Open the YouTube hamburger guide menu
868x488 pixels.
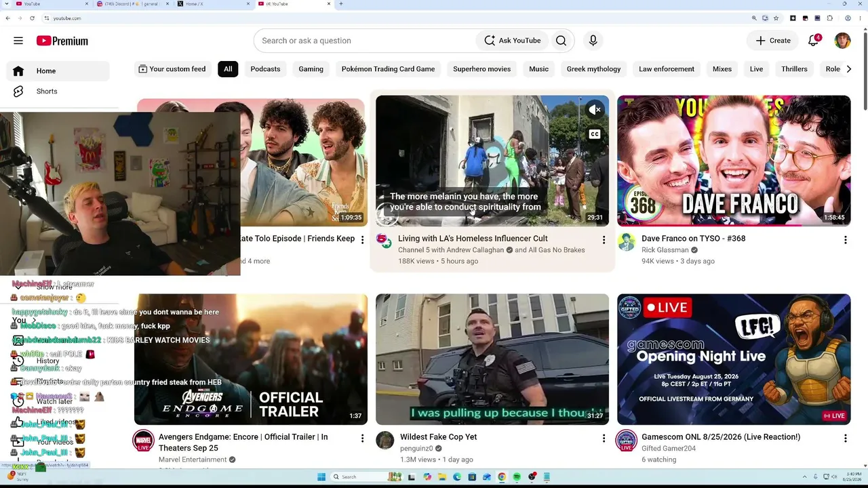point(18,41)
